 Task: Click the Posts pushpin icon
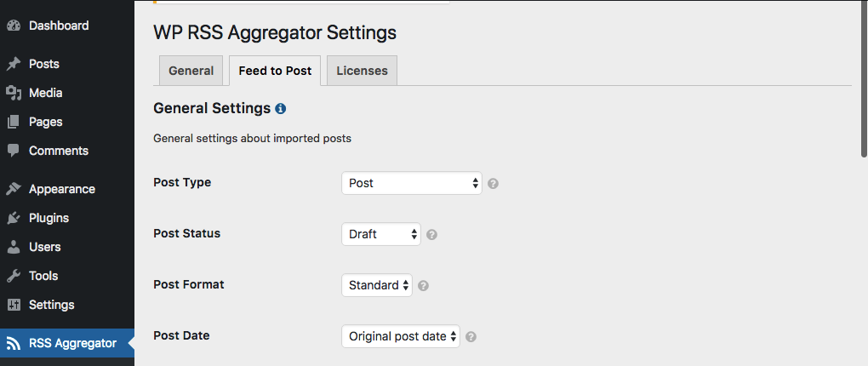pyautogui.click(x=14, y=64)
